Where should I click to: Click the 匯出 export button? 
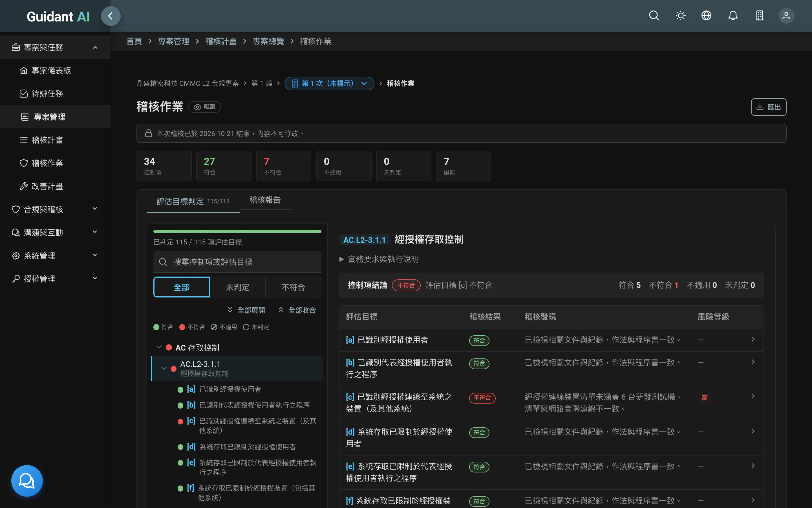click(x=768, y=107)
